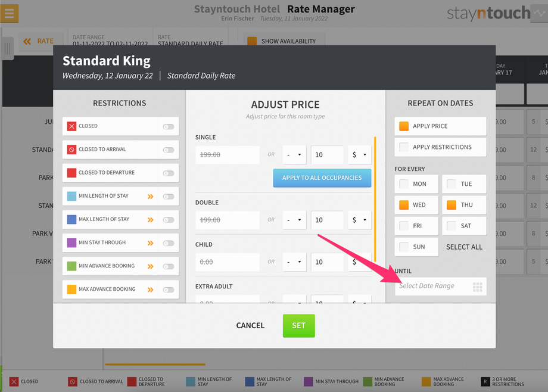Click the green SET button

[299, 325]
